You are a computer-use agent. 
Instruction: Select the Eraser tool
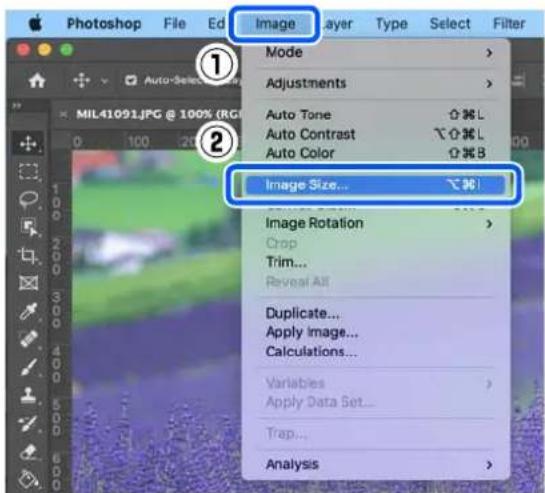click(x=28, y=452)
